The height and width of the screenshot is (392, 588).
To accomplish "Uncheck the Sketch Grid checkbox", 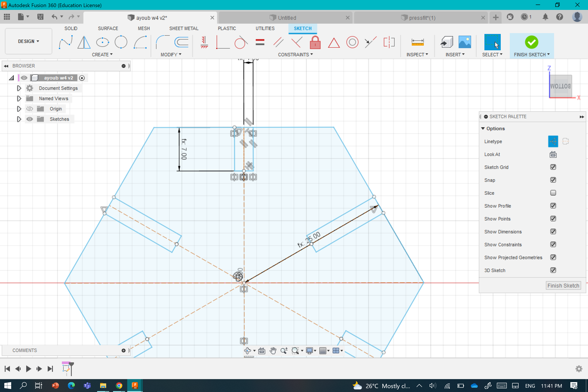I will 553,167.
